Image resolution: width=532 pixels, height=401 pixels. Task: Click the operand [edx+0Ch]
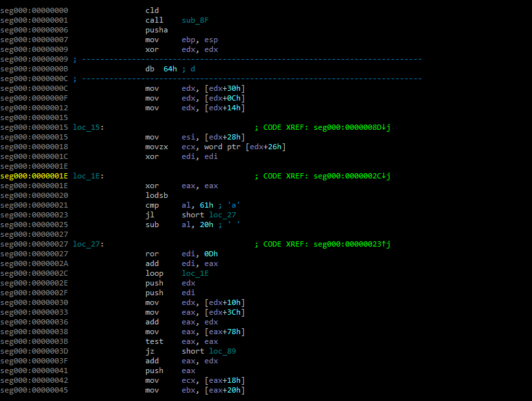(224, 98)
